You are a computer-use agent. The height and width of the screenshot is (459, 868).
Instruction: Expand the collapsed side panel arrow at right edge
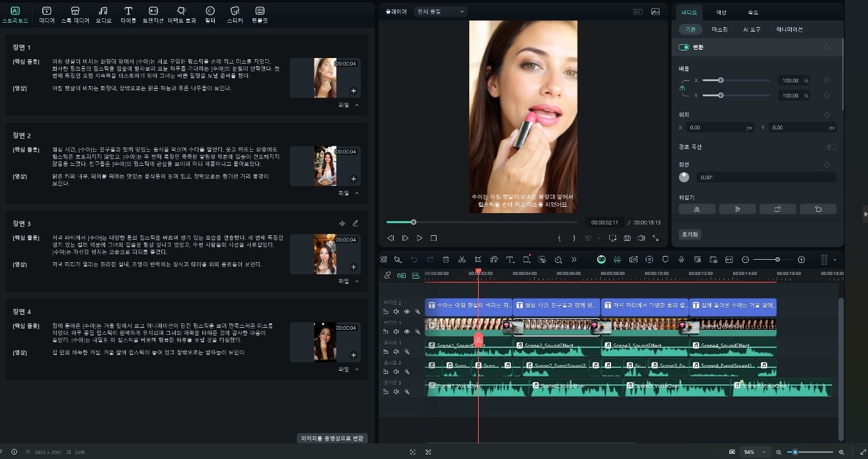865,214
